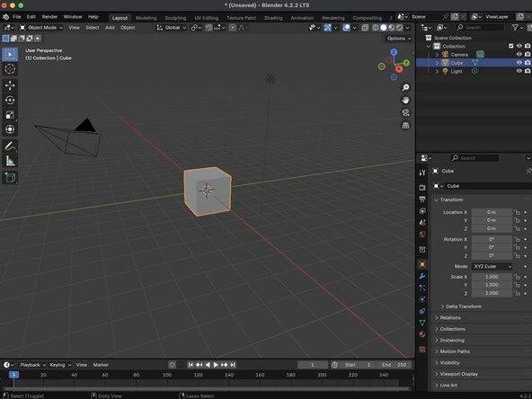Play the animation forward
This screenshot has height=399, width=532.
click(216, 365)
